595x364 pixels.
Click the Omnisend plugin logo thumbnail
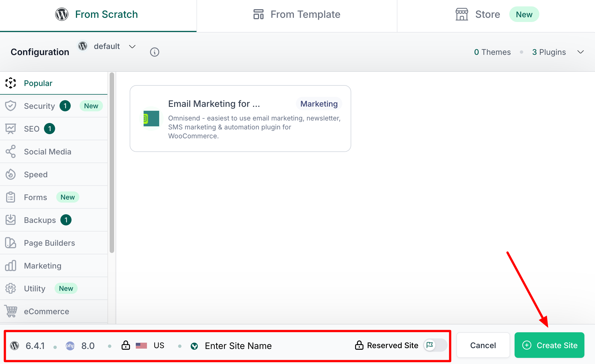coord(151,118)
